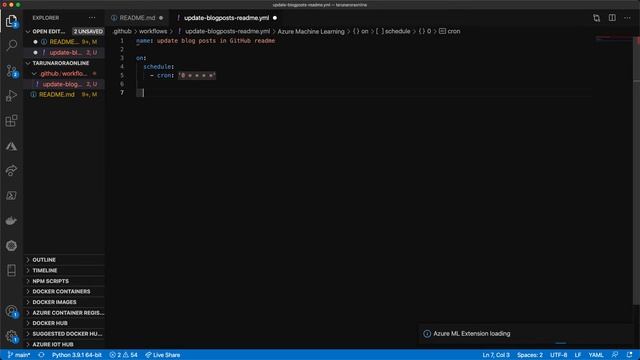Switch to the README.md tab
The height and width of the screenshot is (360, 640).
point(137,18)
